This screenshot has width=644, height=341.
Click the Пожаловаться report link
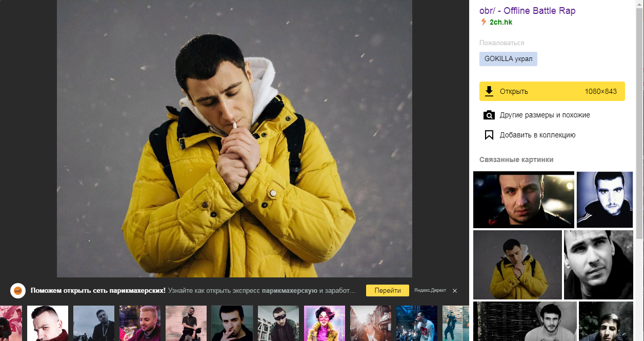[501, 43]
